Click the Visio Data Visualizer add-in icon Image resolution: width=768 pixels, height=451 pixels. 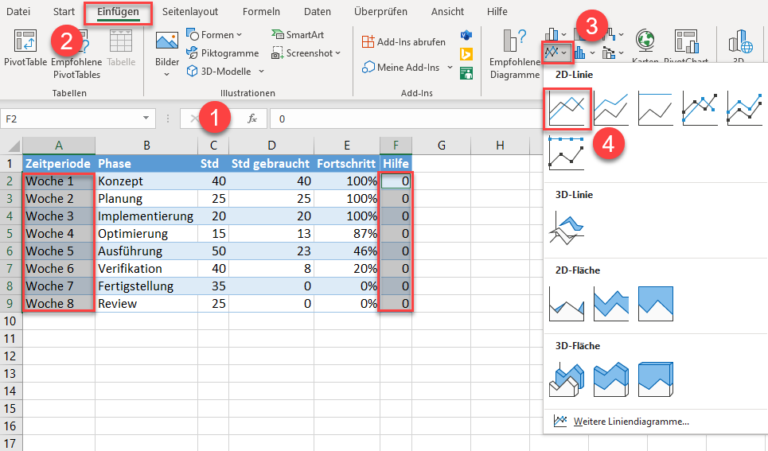click(x=466, y=35)
